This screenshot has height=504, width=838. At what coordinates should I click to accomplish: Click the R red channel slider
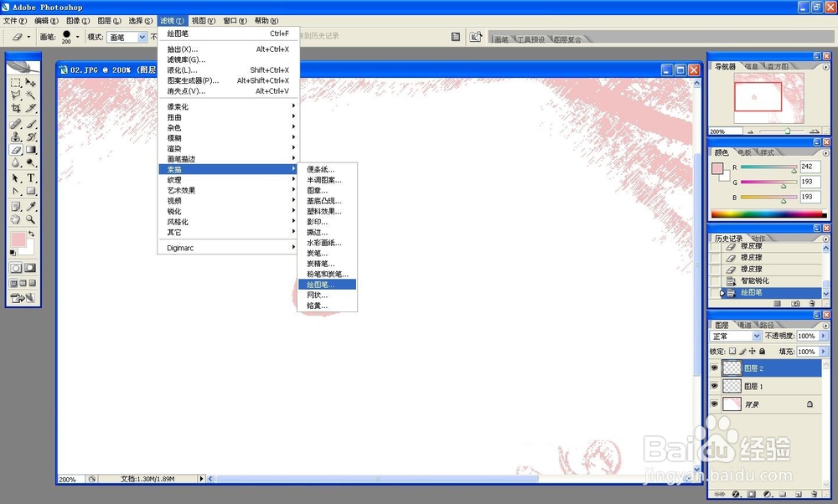(x=768, y=167)
